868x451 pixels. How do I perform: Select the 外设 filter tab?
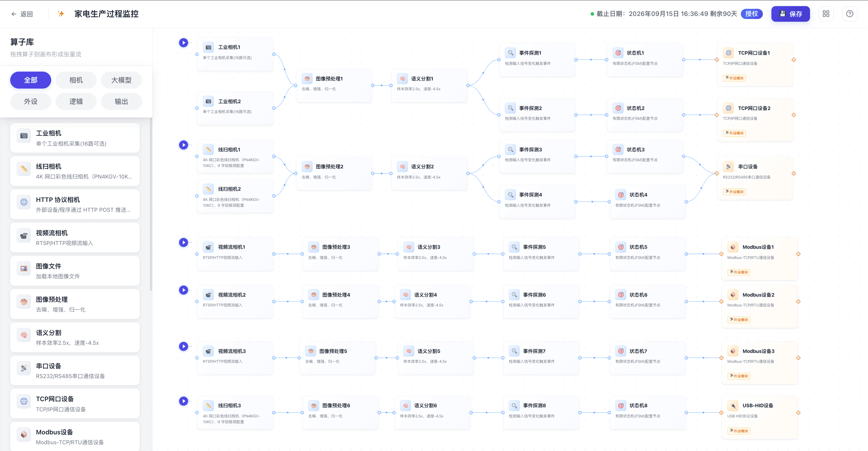point(31,101)
